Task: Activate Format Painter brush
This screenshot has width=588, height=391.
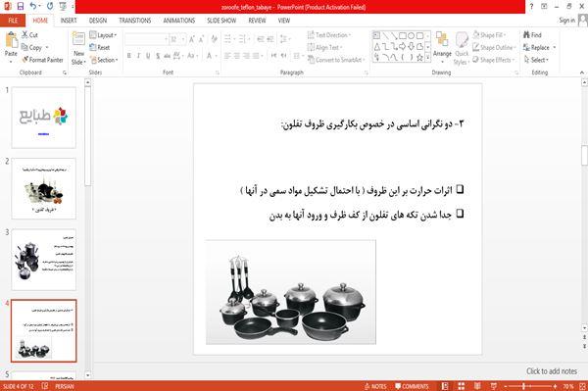Action: pos(42,60)
